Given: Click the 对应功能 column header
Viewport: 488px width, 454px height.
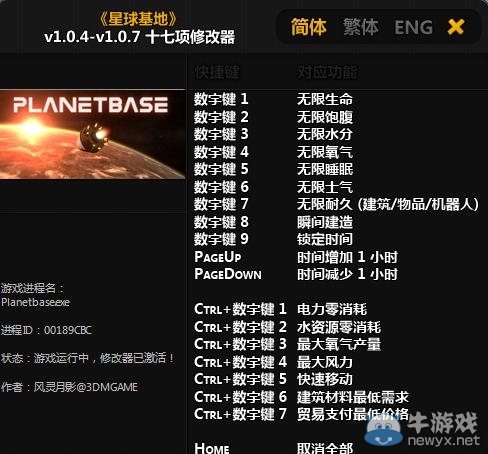Looking at the screenshot, I should point(327,72).
